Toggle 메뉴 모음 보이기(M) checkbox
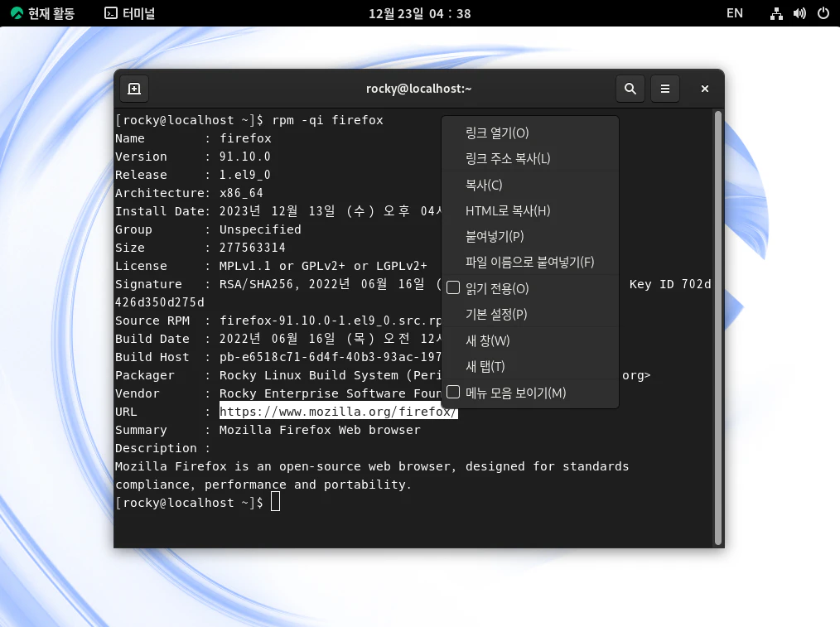Screen dimensions: 840x627 tap(453, 393)
